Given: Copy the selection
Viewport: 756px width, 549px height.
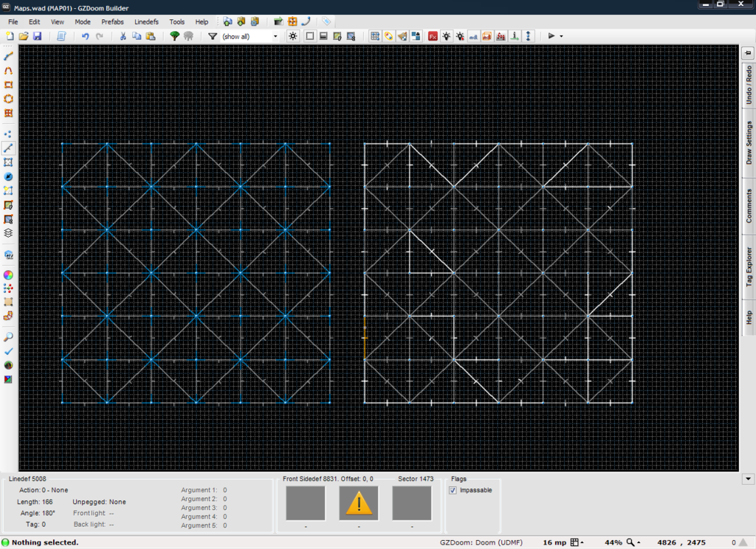Looking at the screenshot, I should coord(137,36).
